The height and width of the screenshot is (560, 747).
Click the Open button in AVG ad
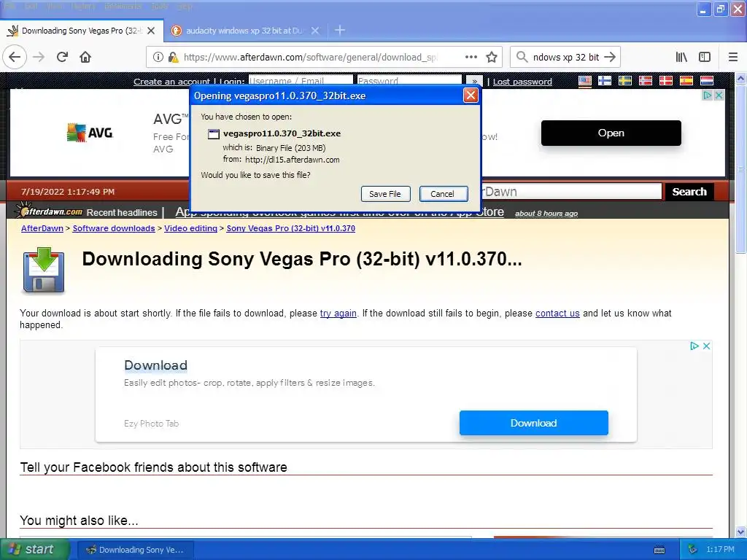tap(611, 133)
